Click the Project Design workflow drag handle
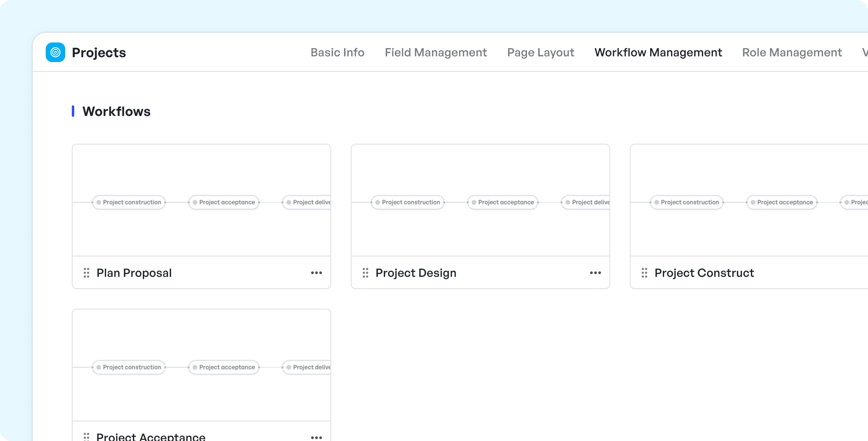 [365, 273]
